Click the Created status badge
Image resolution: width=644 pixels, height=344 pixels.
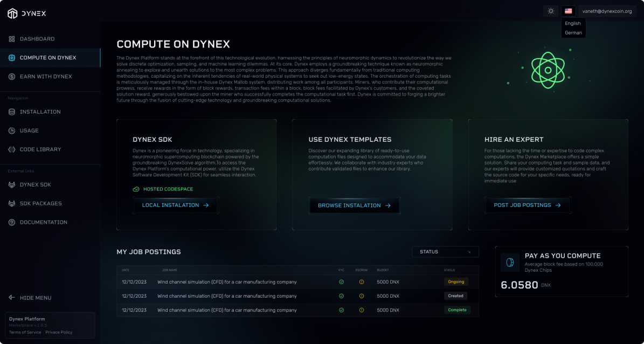click(455, 296)
